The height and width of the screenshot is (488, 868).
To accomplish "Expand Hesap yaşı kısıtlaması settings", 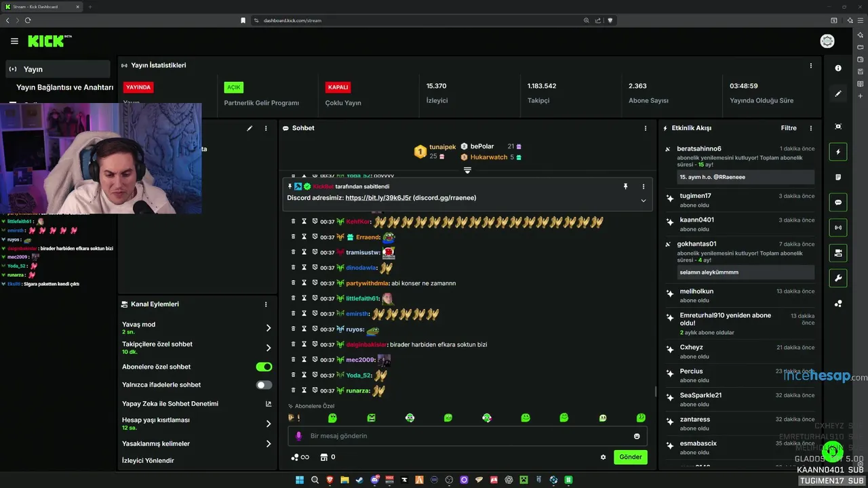I will [269, 424].
